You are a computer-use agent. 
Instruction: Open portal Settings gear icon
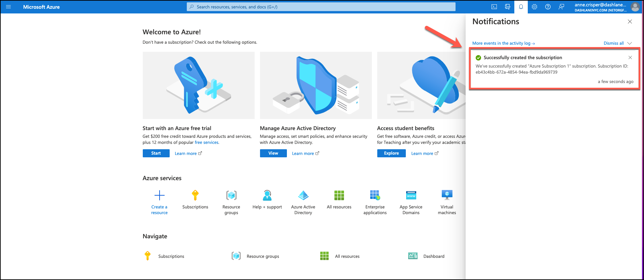pyautogui.click(x=534, y=7)
